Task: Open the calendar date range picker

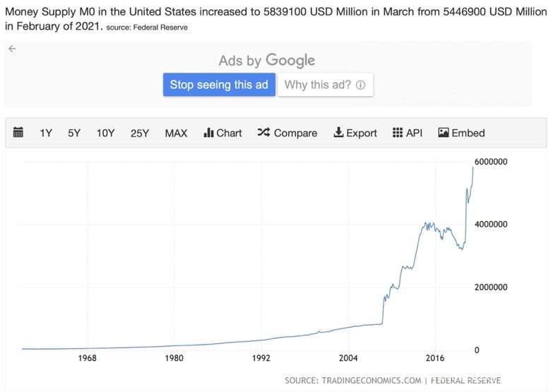Action: [x=18, y=133]
